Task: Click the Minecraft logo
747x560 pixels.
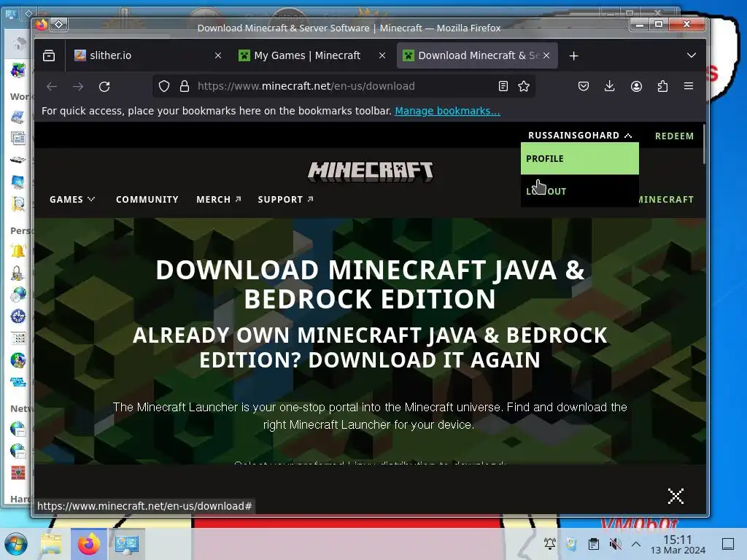Action: (371, 171)
